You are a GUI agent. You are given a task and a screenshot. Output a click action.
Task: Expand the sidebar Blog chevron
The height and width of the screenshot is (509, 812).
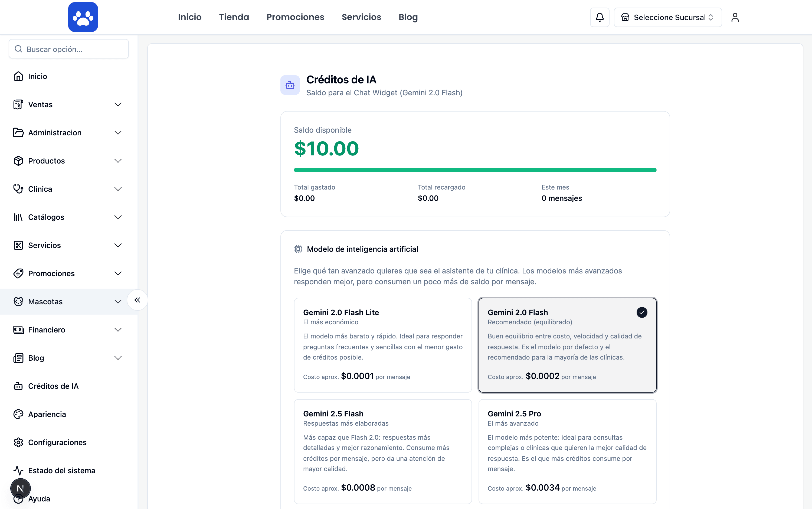pos(118,358)
